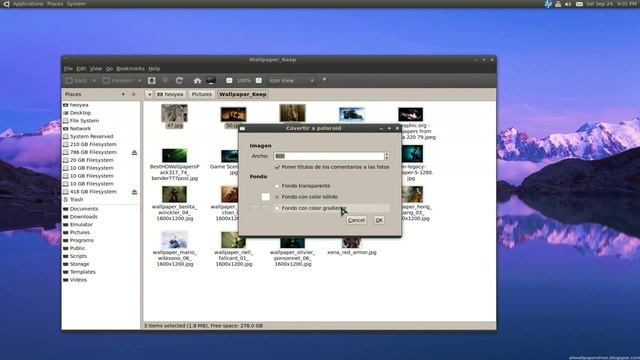Click the zoom in icon beside 100%

pyautogui.click(x=259, y=81)
